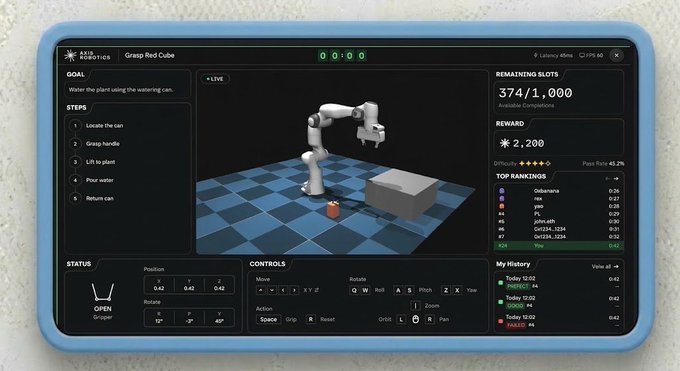
Task: Click the mouse icon in Controls
Action: pos(415,319)
